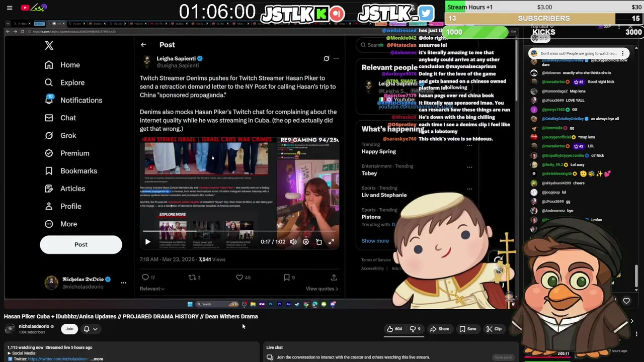
Task: Open options for Liv and Stephanie trend
Action: pyautogui.click(x=469, y=189)
